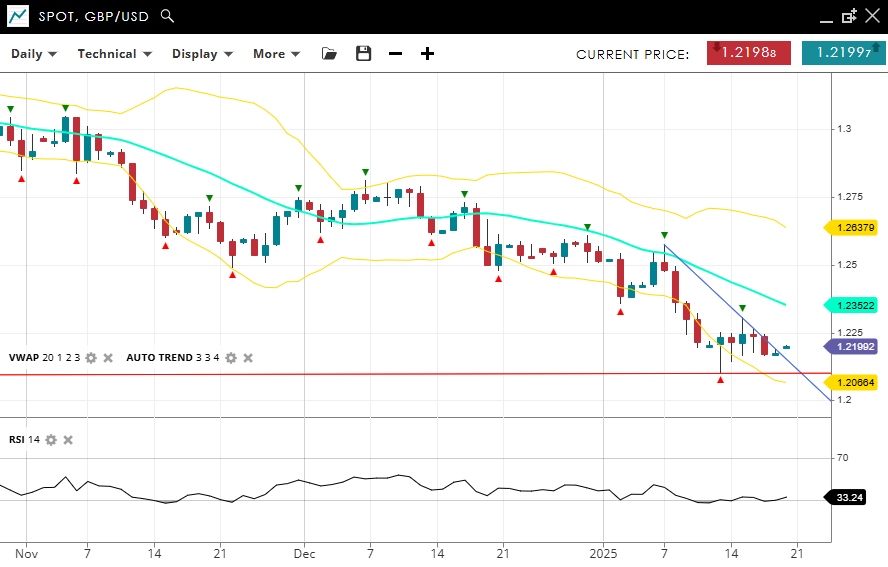Viewport: 888px width, 567px height.
Task: Remove the AUTO TREND indicator
Action: pos(248,358)
